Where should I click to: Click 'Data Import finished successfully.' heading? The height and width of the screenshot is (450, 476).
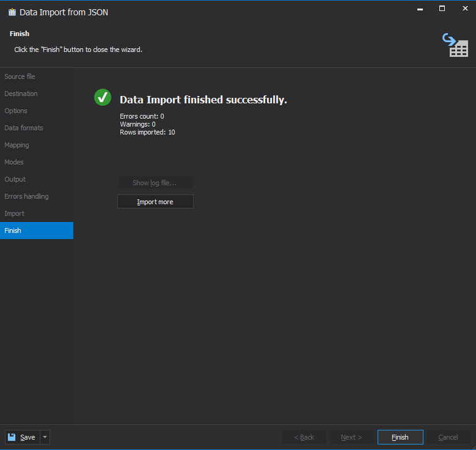tap(203, 100)
